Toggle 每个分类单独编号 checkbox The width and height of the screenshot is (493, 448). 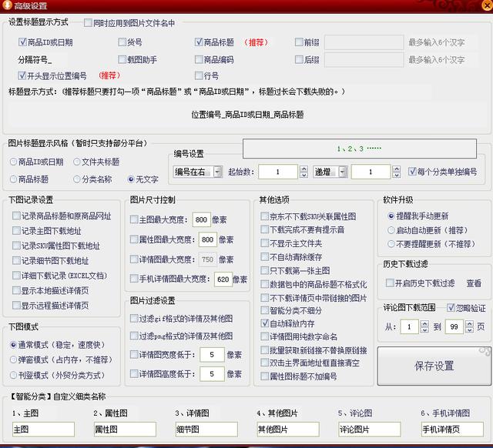[x=411, y=172]
